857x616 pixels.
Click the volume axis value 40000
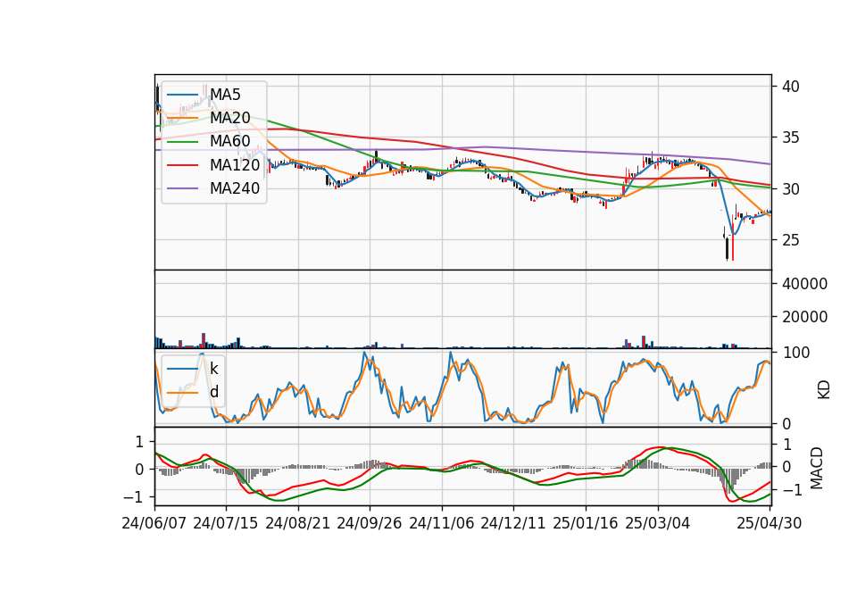[804, 284]
